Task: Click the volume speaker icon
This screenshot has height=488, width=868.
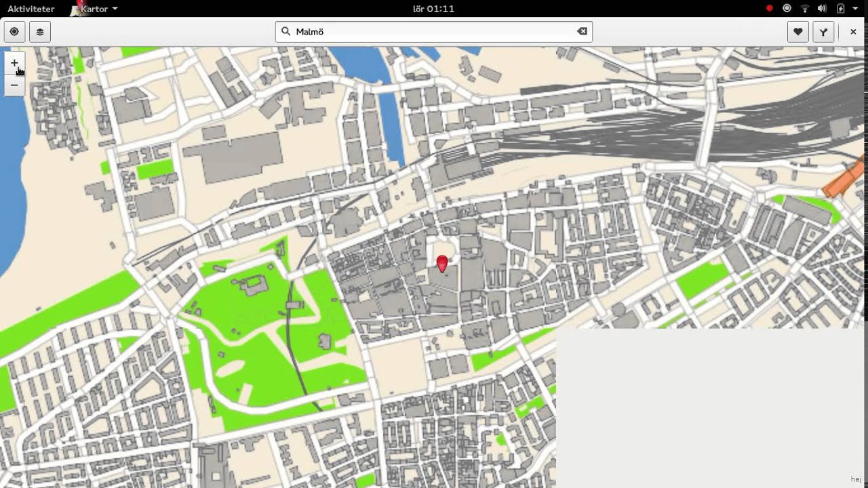Action: [822, 9]
